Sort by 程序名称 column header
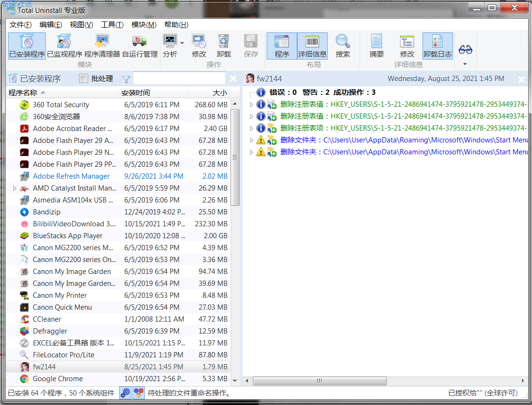This screenshot has width=532, height=405. pos(62,93)
